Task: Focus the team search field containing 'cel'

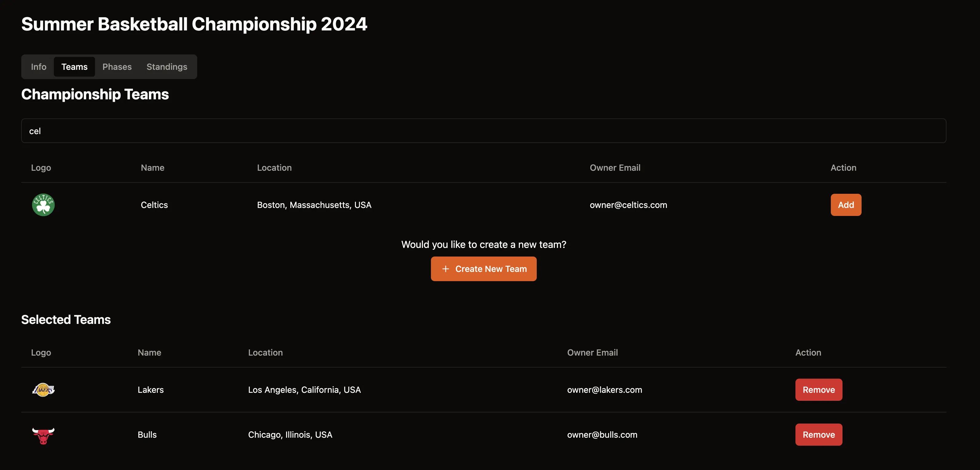Action: point(484,131)
